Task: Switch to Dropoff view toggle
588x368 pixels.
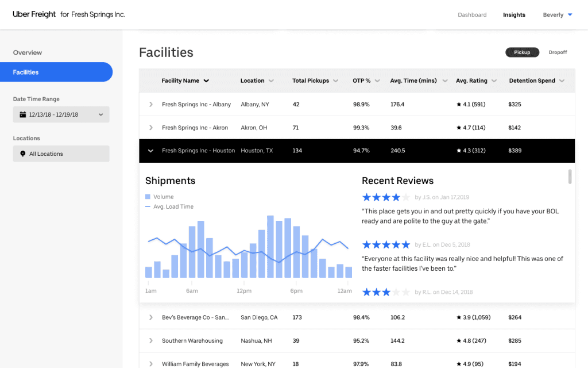Action: (x=558, y=52)
